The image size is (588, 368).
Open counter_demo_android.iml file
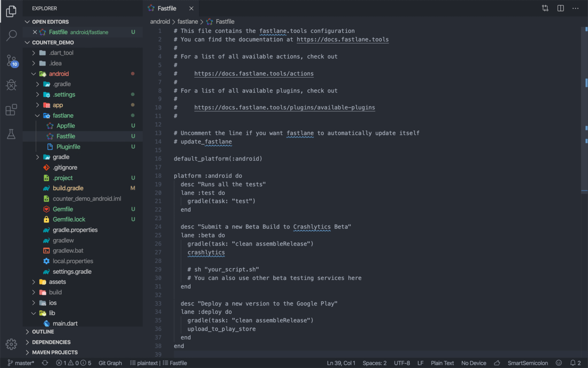(x=83, y=199)
